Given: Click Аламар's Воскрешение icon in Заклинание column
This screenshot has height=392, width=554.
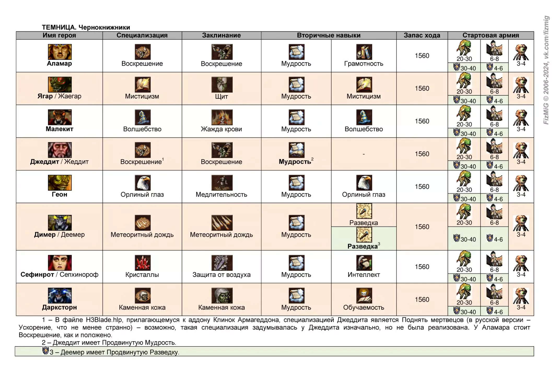Looking at the screenshot, I should (x=222, y=52).
